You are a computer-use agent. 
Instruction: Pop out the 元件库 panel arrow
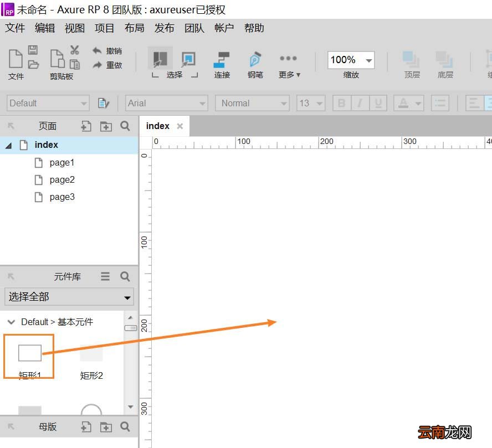click(11, 276)
